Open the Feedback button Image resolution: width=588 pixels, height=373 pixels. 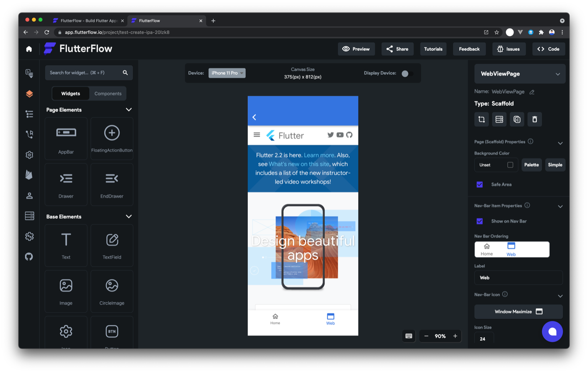(x=469, y=49)
